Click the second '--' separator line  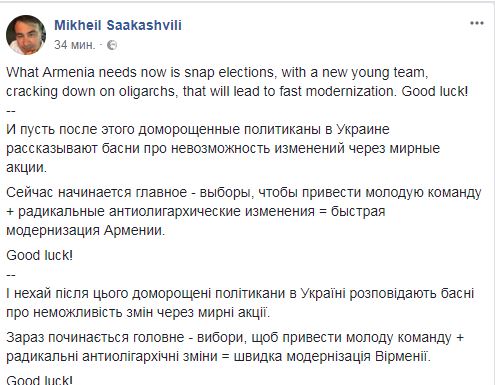11,275
